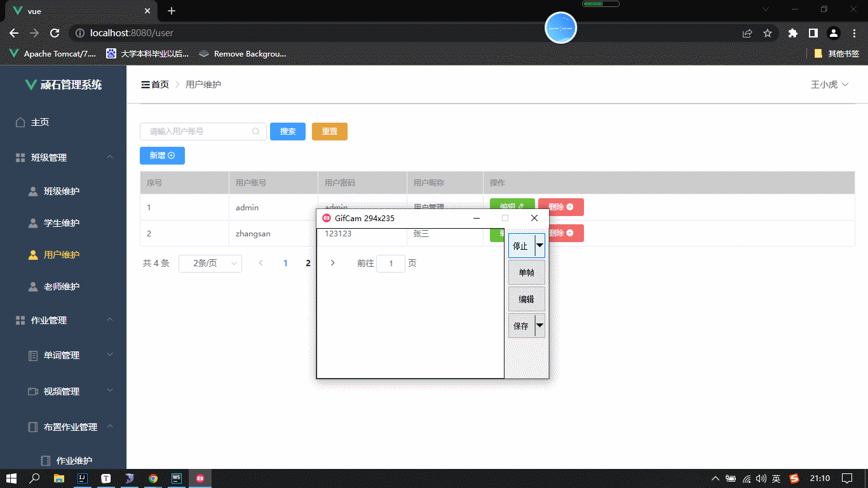Collapse the 布置作业管理 submenu
Viewport: 868px width, 488px height.
[x=64, y=427]
